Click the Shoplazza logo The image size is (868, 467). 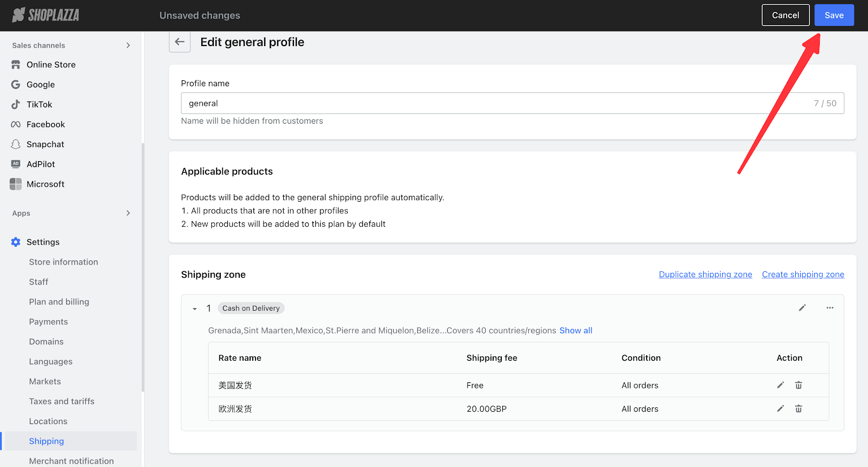pyautogui.click(x=46, y=15)
